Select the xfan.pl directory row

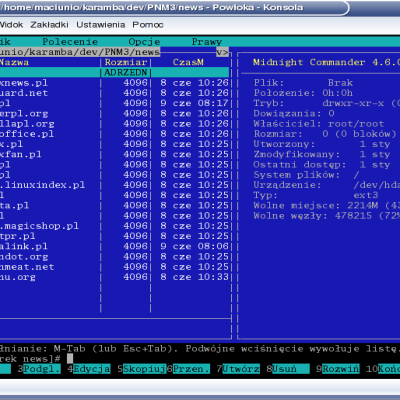[x=115, y=154]
